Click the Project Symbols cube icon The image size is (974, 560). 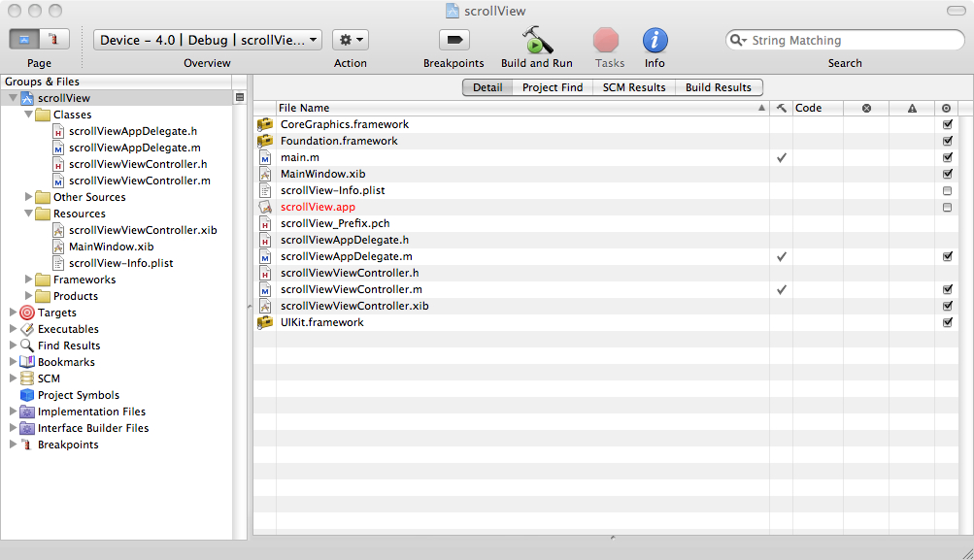point(27,395)
